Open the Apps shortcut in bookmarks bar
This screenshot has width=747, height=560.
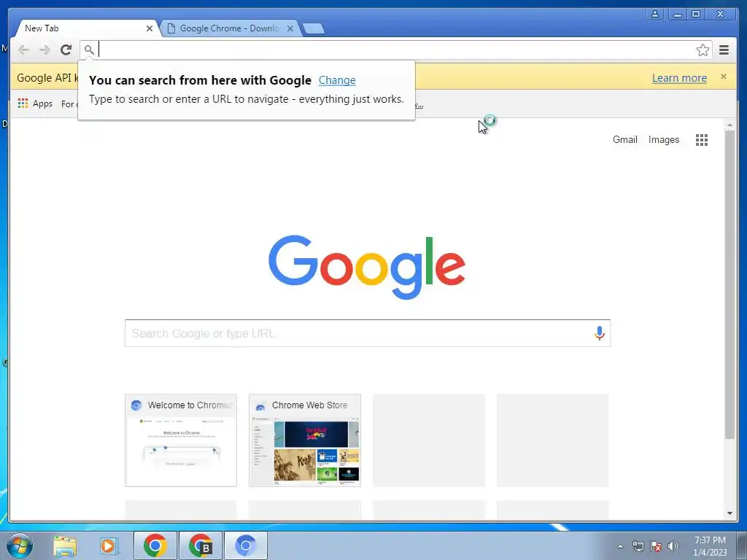[x=35, y=104]
